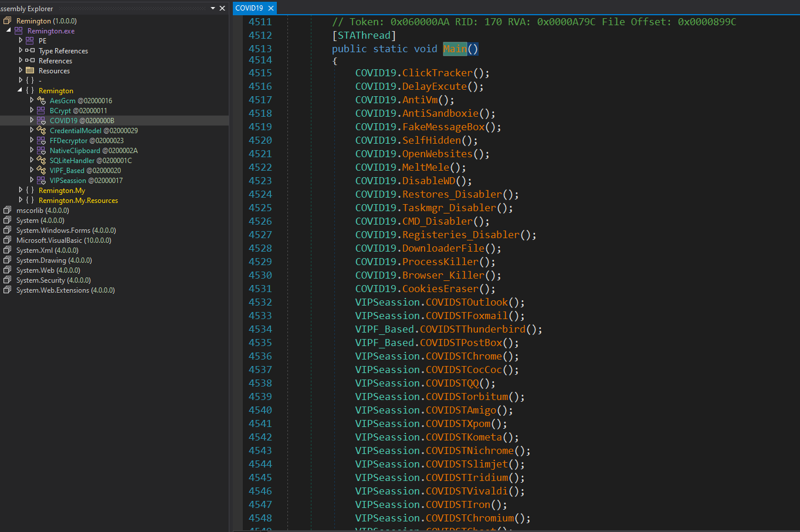This screenshot has width=800, height=532.
Task: Click the System.Drawing assembly icon
Action: 8,260
